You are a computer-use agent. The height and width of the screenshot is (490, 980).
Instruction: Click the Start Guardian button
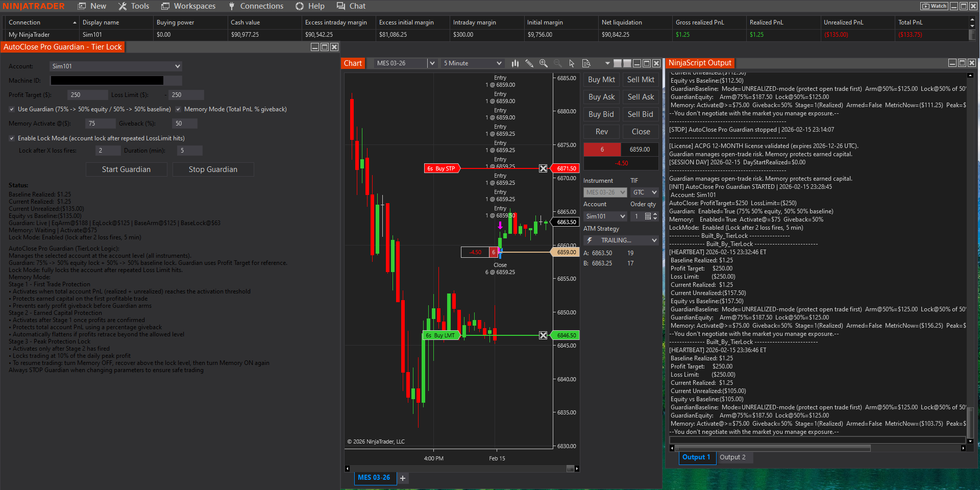pyautogui.click(x=126, y=169)
